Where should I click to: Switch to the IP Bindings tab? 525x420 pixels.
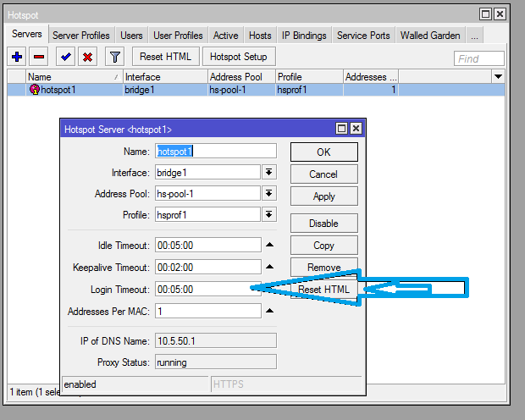[304, 36]
